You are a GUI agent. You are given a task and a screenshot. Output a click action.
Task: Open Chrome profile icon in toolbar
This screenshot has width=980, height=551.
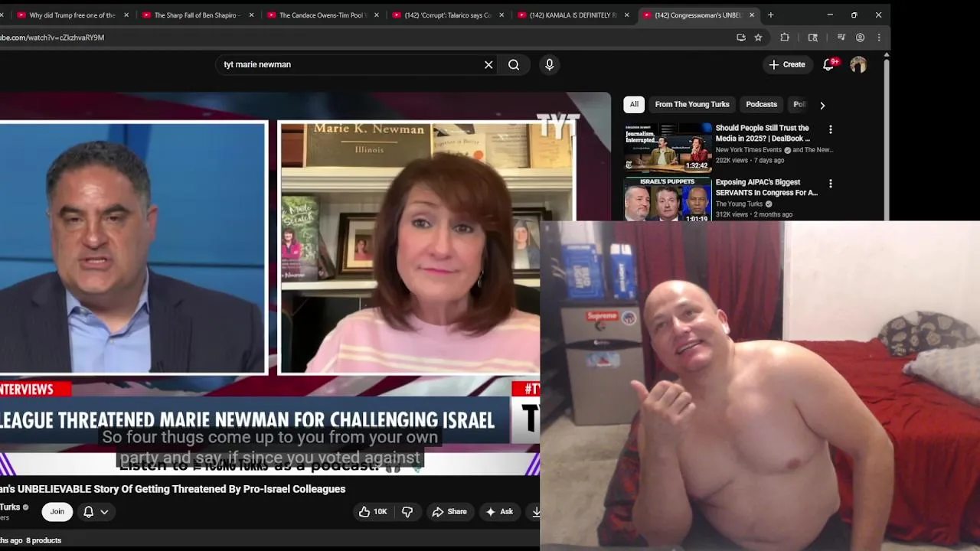[x=860, y=37]
